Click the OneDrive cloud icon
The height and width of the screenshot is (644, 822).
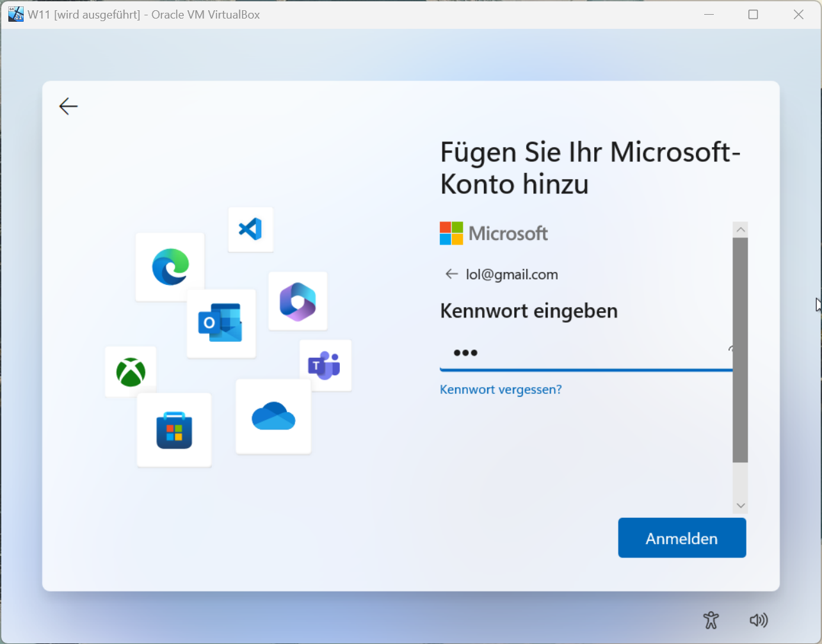tap(273, 417)
